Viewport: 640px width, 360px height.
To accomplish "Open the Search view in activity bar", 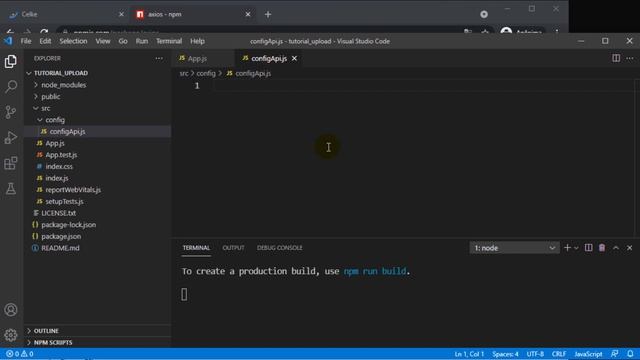I will point(11,87).
